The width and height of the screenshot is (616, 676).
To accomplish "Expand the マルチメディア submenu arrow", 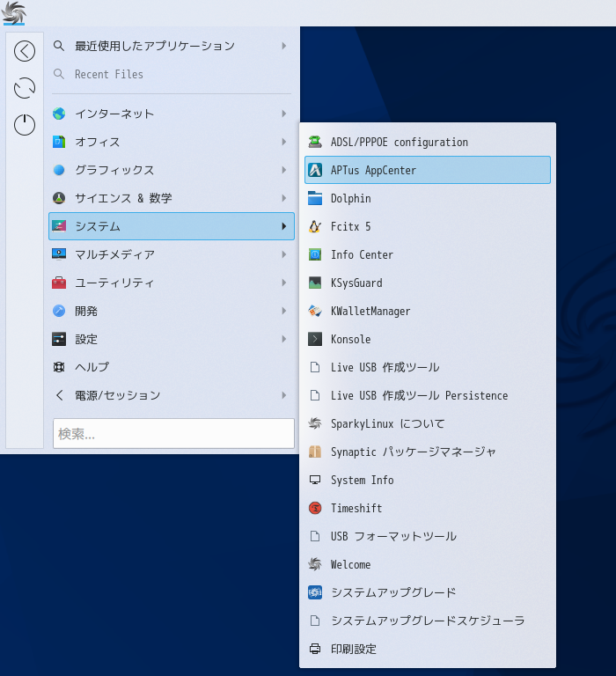I will pos(283,254).
